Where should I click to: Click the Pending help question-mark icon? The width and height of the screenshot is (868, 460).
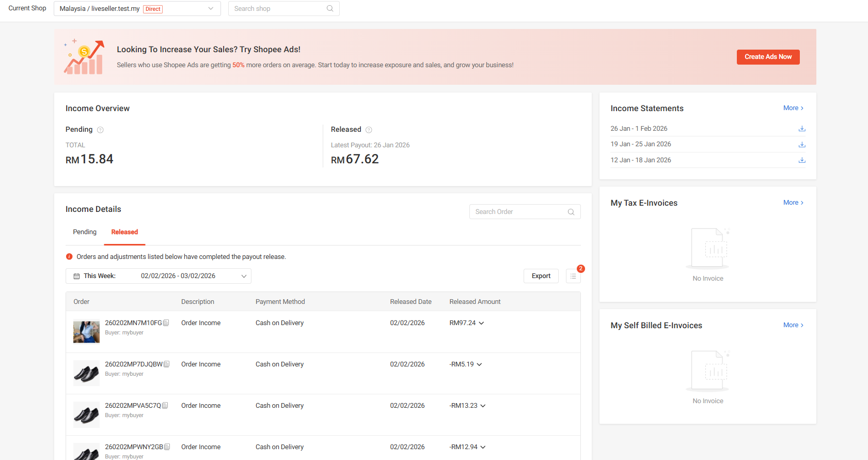coord(100,130)
